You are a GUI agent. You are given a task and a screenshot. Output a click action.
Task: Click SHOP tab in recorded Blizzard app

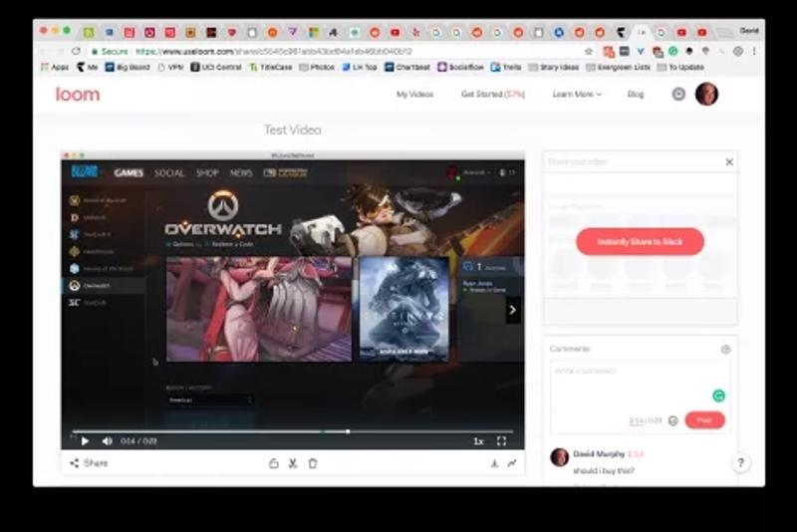(x=207, y=172)
